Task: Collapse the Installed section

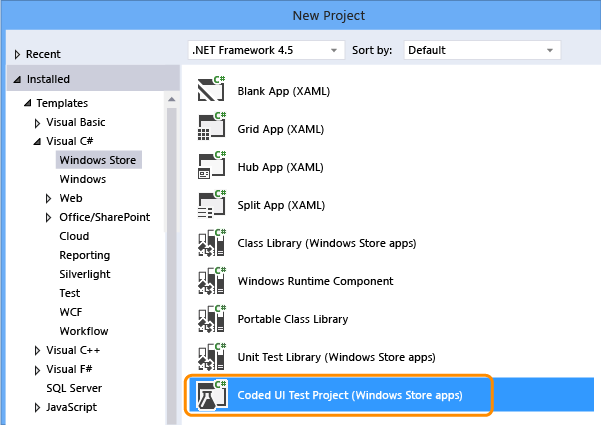Action: [17, 79]
